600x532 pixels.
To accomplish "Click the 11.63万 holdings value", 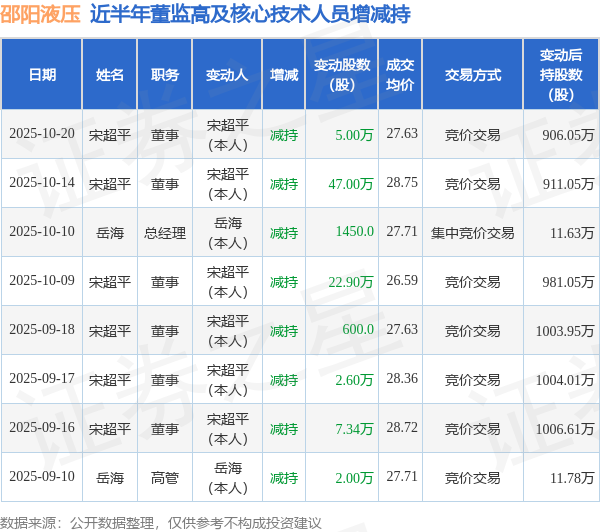I will [572, 233].
